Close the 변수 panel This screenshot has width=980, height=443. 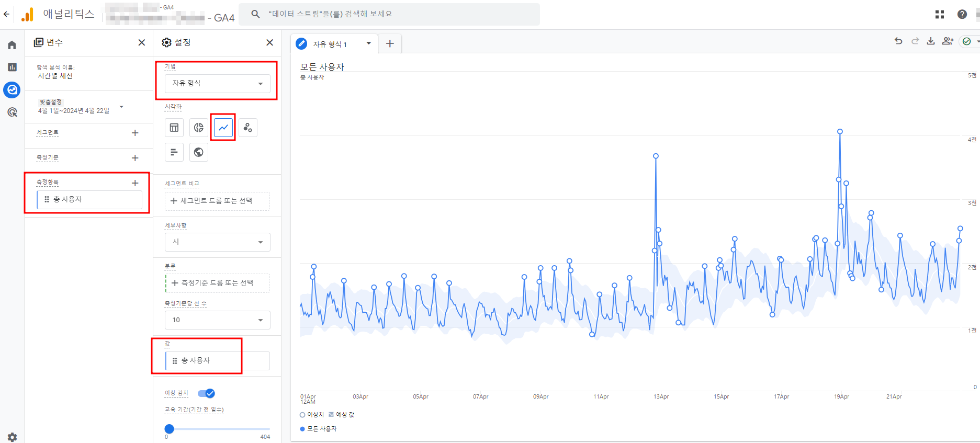(x=141, y=42)
